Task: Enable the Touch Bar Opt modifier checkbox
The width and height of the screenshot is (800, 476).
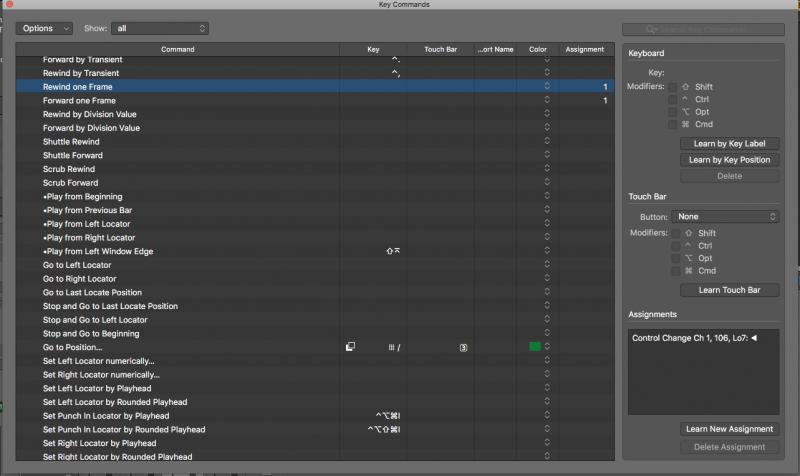Action: (676, 258)
